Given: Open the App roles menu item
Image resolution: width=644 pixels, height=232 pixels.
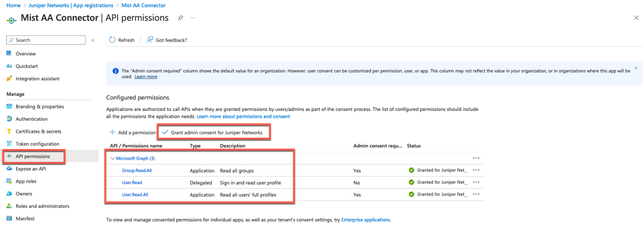Looking at the screenshot, I should click(26, 181).
